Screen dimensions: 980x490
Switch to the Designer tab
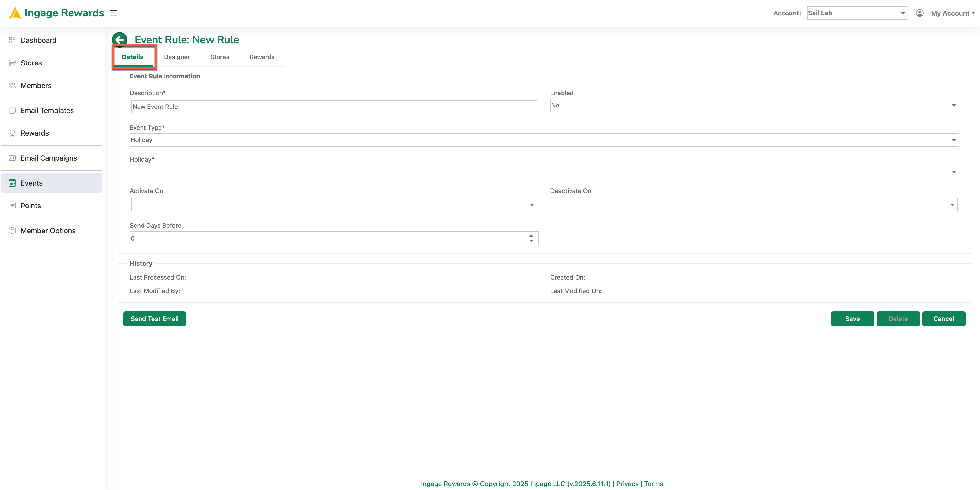[x=177, y=57]
